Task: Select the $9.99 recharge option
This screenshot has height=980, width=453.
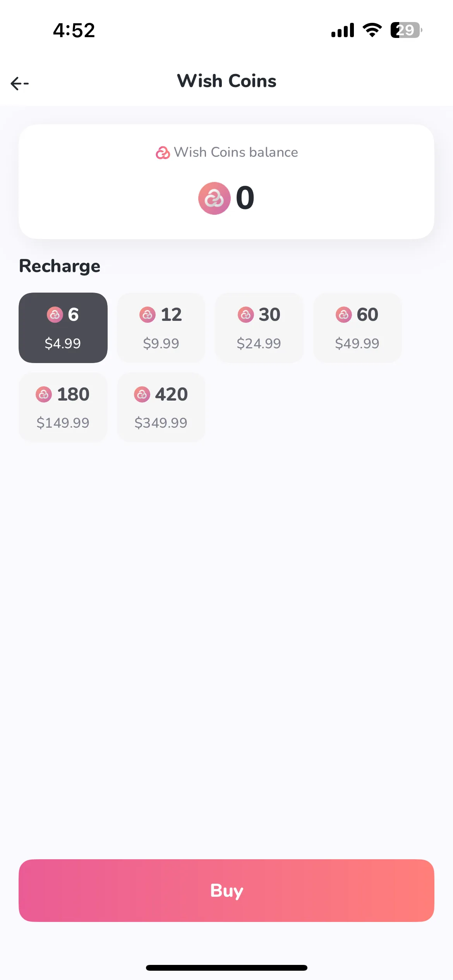Action: (x=161, y=328)
